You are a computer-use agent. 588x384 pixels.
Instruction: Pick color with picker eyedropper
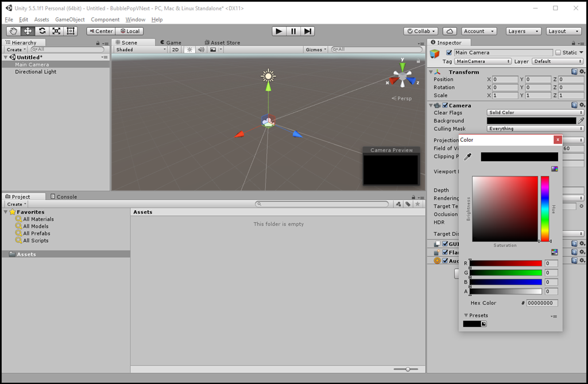[x=467, y=157]
